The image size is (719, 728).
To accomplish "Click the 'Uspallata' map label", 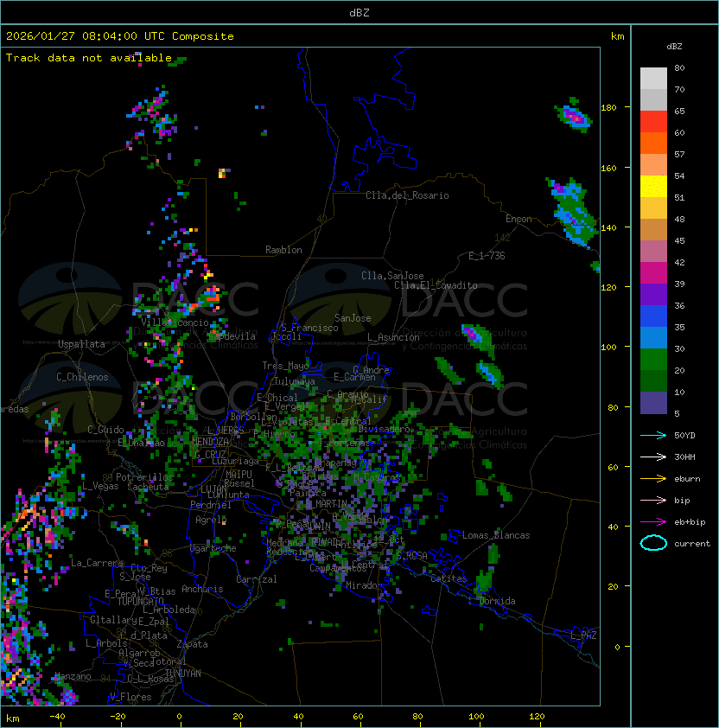I will pyautogui.click(x=81, y=344).
